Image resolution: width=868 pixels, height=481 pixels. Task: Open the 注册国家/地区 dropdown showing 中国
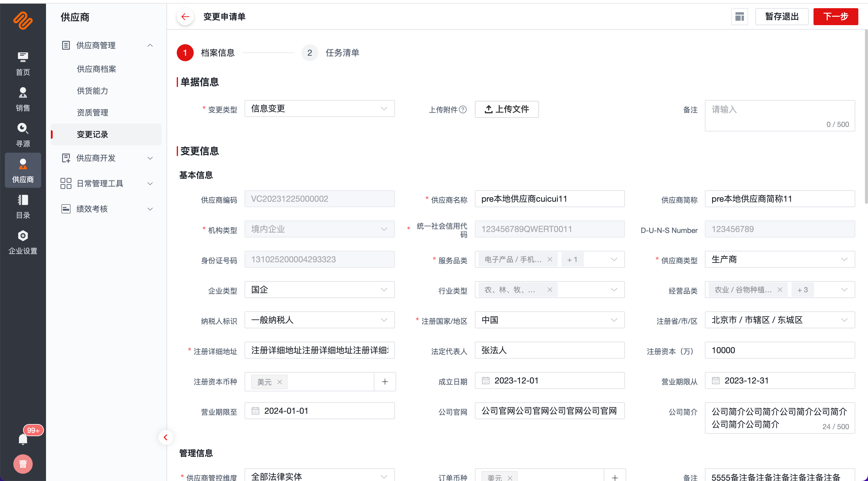point(550,320)
